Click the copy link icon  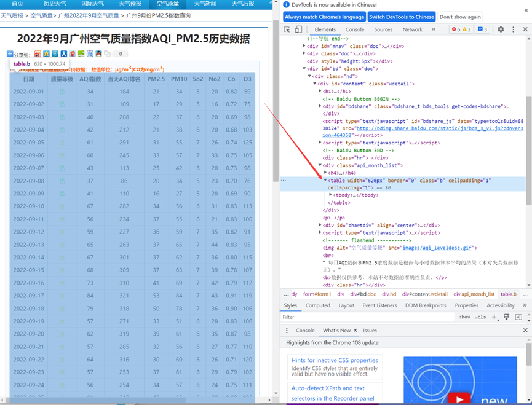pos(107,53)
